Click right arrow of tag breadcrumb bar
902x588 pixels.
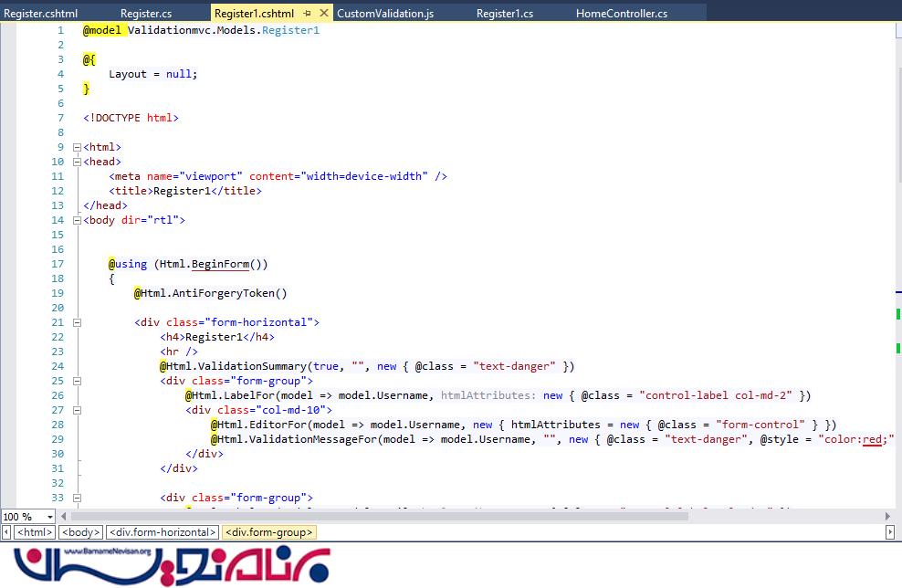(890, 532)
